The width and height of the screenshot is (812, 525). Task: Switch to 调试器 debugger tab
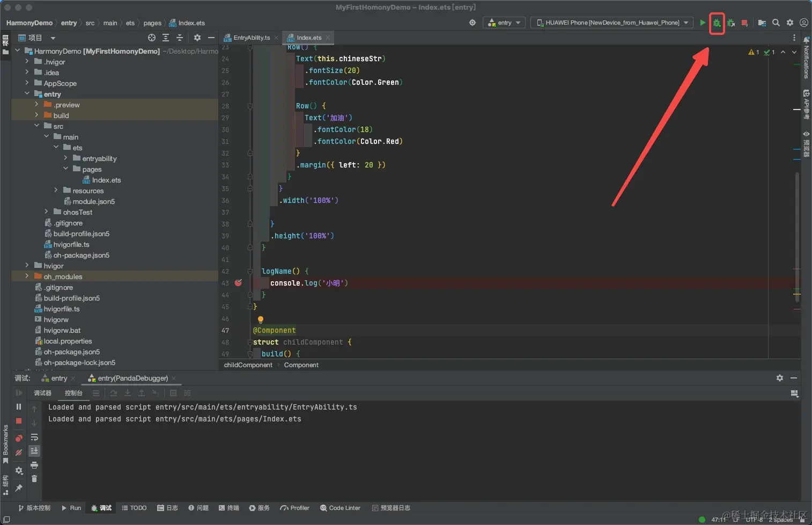pos(43,393)
